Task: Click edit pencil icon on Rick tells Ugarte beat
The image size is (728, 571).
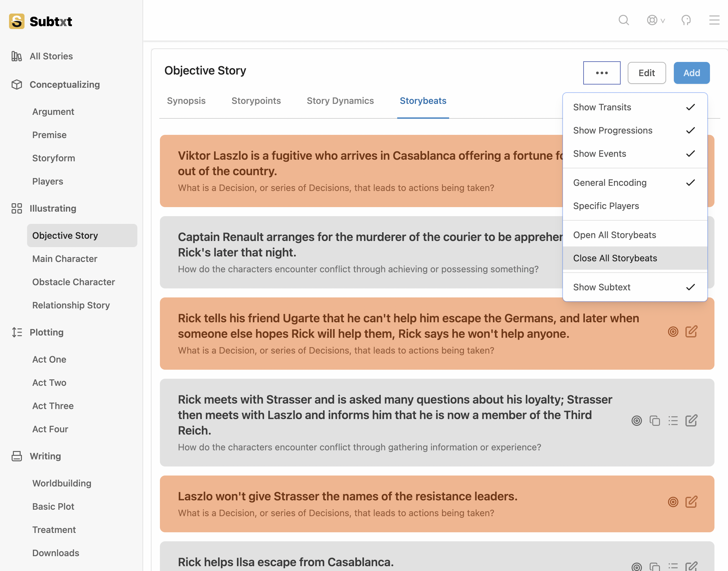Action: tap(691, 332)
